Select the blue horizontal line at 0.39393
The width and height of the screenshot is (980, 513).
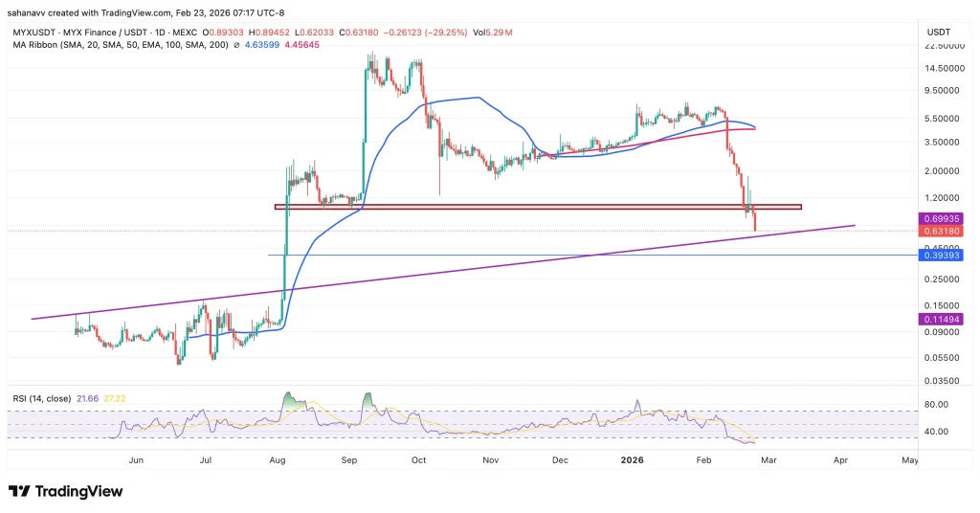pos(479,256)
